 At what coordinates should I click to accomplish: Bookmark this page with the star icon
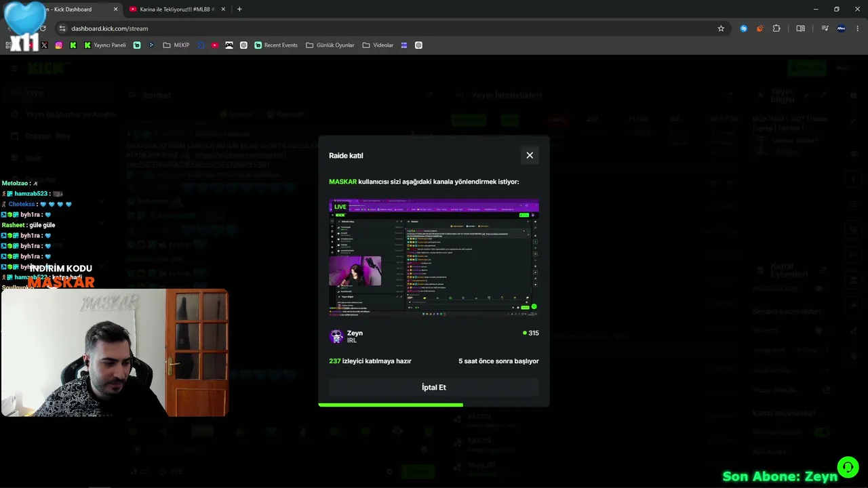(721, 28)
